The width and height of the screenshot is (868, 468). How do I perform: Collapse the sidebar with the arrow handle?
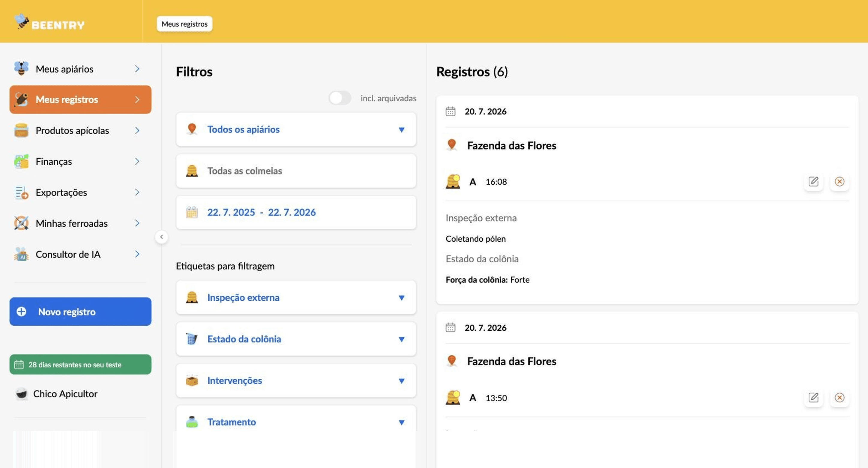point(161,237)
